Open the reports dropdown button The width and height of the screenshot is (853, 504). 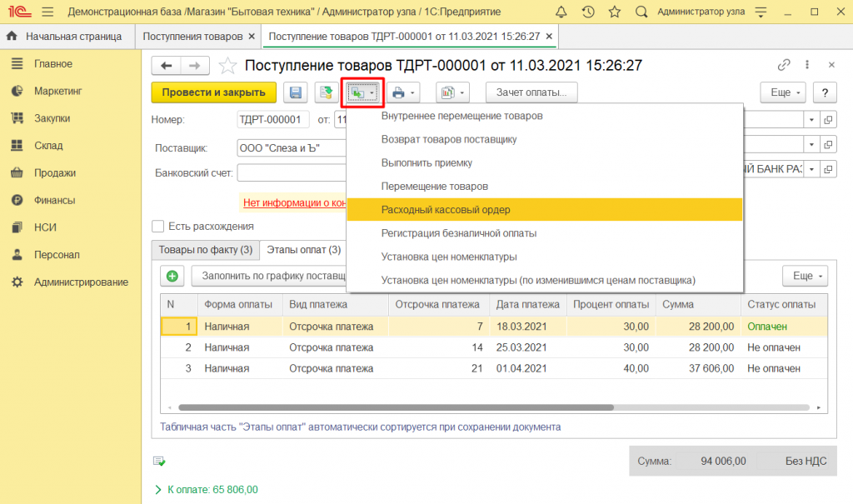pyautogui.click(x=453, y=92)
